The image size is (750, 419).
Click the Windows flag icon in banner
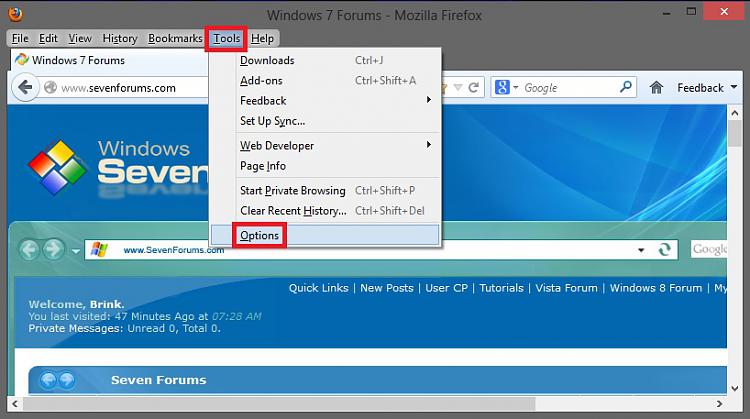(x=99, y=249)
